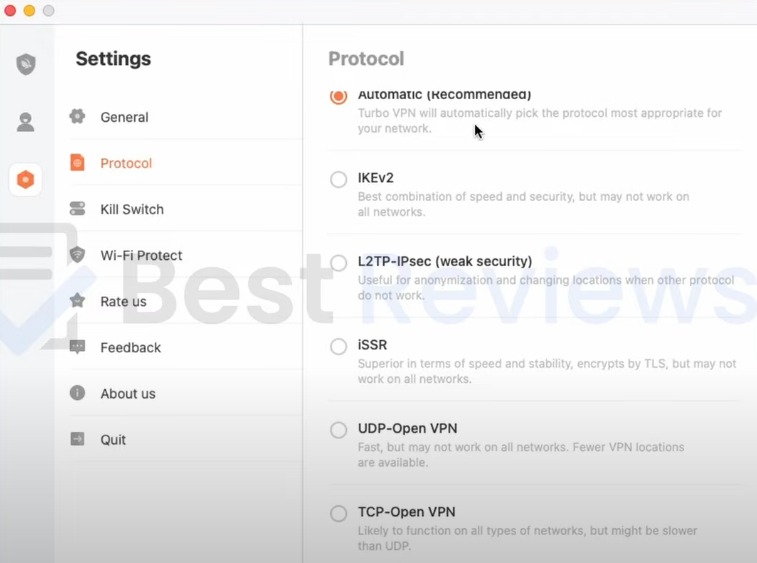Select the iSSR protocol radio button
Viewport: 757px width, 563px height.
click(338, 347)
